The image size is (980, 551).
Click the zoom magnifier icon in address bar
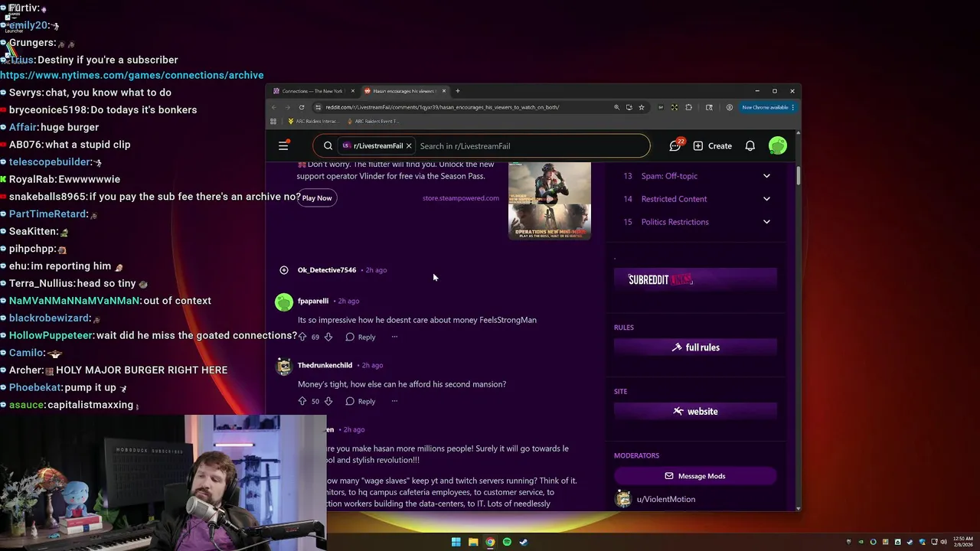click(616, 107)
